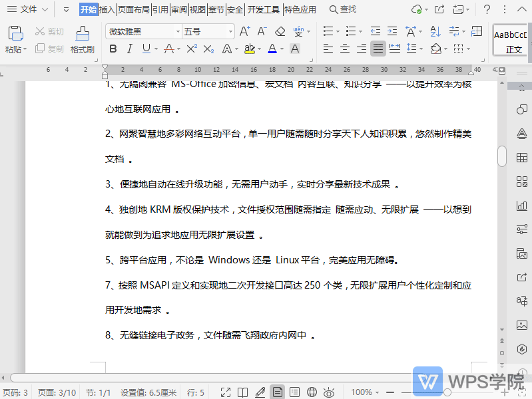Collapse the ribbon with the up chevron
The image size is (532, 399).
pyautogui.click(x=522, y=9)
